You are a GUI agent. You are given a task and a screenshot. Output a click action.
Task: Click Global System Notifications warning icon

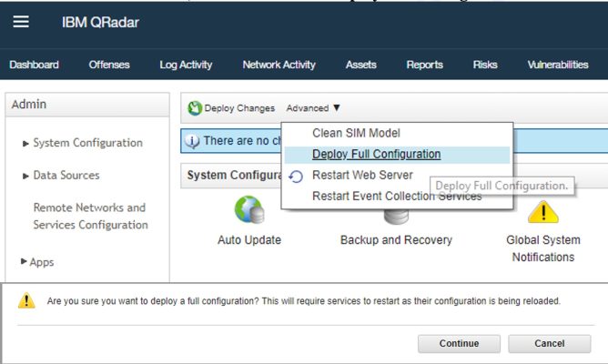tap(543, 212)
